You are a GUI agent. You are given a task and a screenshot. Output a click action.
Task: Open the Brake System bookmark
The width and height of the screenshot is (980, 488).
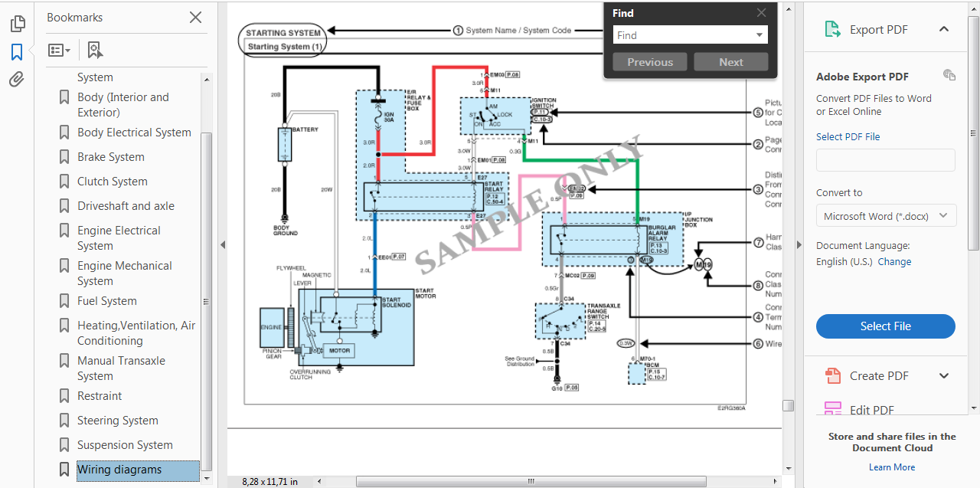point(110,157)
